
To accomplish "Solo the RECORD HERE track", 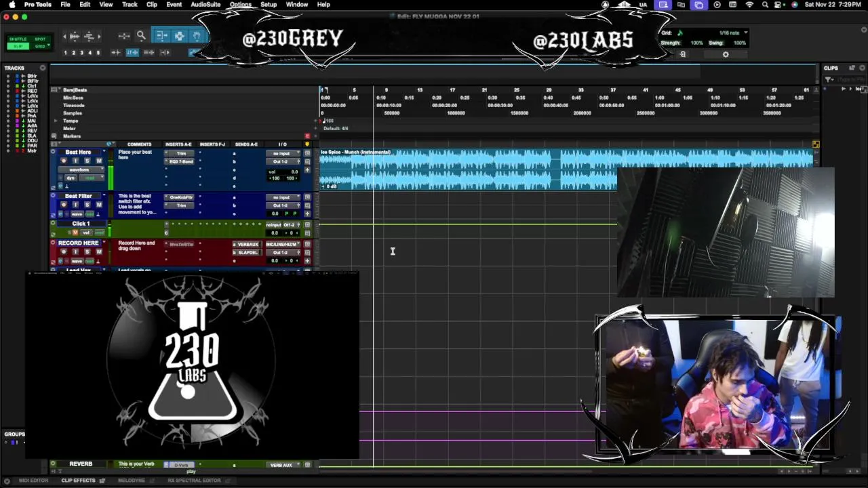I will point(87,251).
